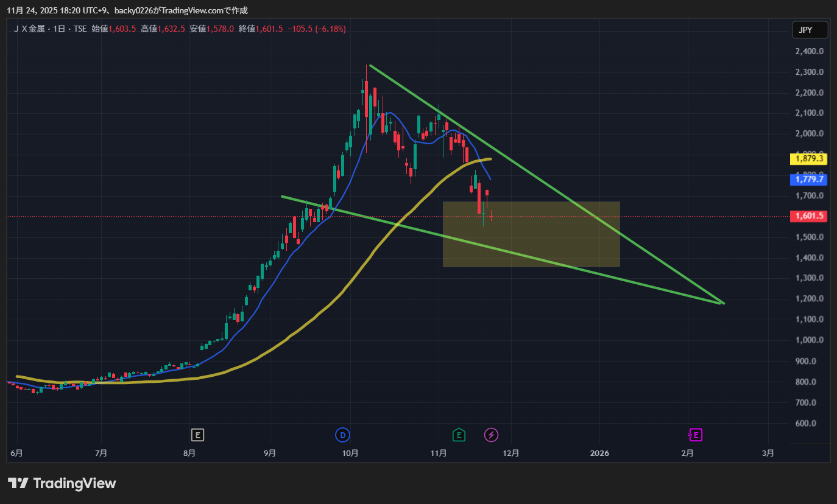
Task: Click the 6月 label on time axis
Action: [x=17, y=453]
